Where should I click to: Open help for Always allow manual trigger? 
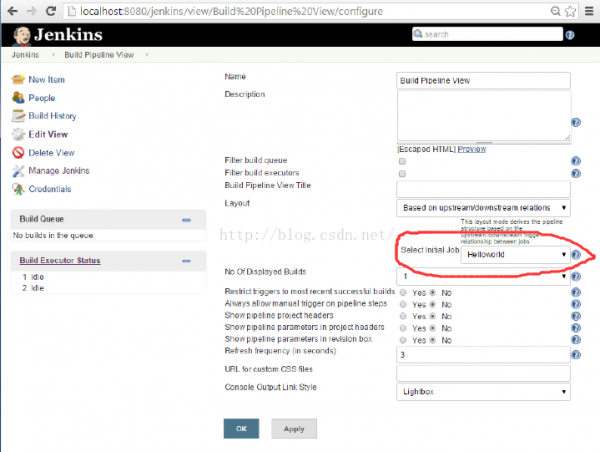coord(576,304)
